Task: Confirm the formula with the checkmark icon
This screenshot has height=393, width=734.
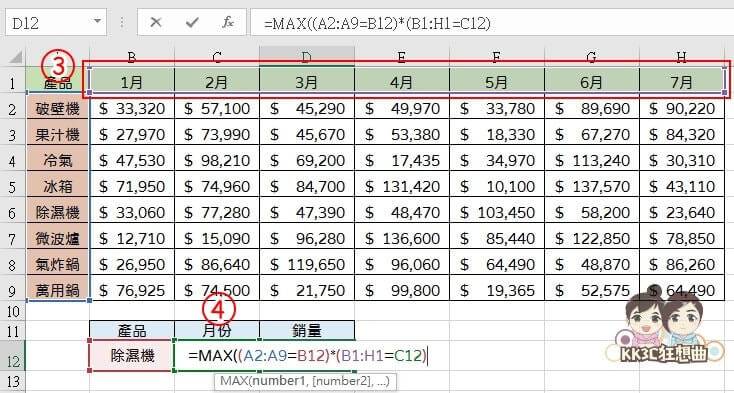Action: pos(192,22)
